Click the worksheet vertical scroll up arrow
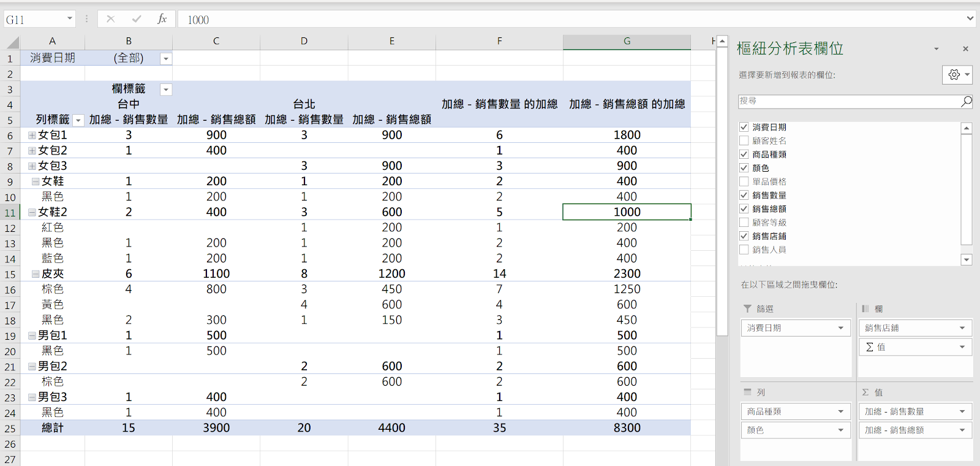Viewport: 980px width, 466px height. [x=722, y=42]
